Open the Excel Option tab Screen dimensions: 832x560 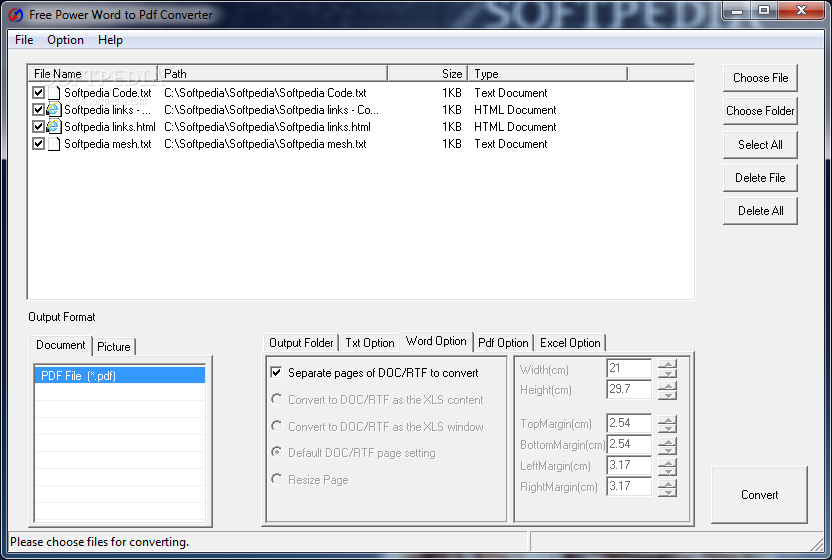[x=570, y=343]
